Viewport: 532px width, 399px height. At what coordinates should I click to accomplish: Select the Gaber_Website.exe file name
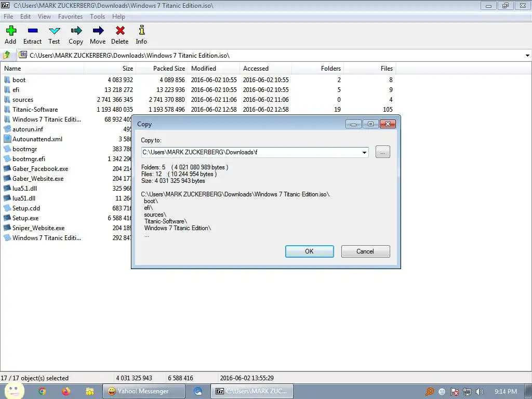(38, 179)
